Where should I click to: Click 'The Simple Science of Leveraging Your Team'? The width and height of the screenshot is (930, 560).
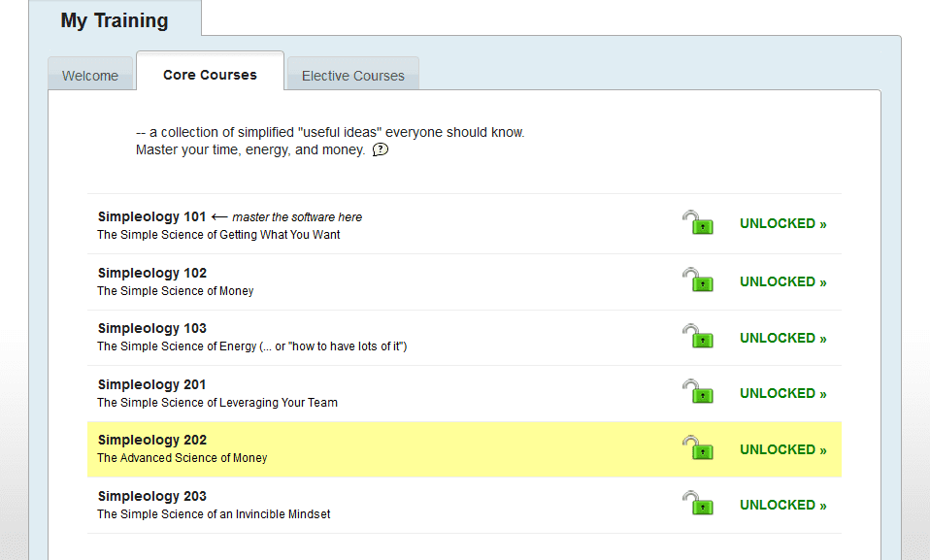(217, 402)
